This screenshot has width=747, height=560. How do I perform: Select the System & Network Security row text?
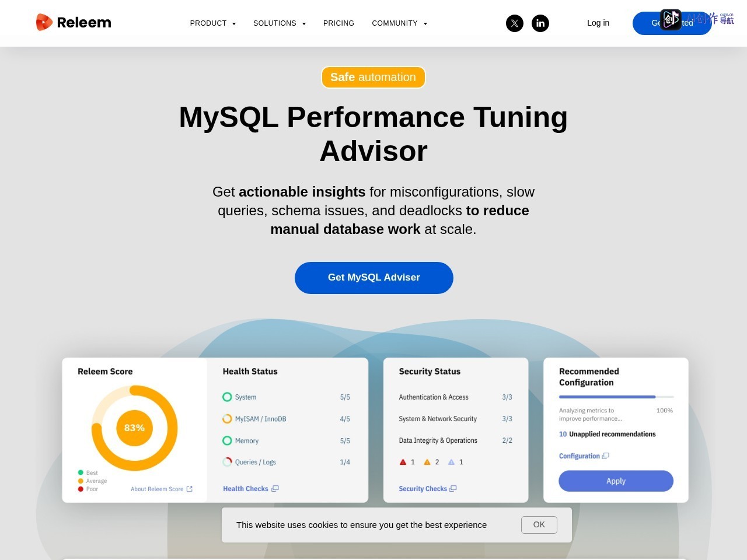438,419
